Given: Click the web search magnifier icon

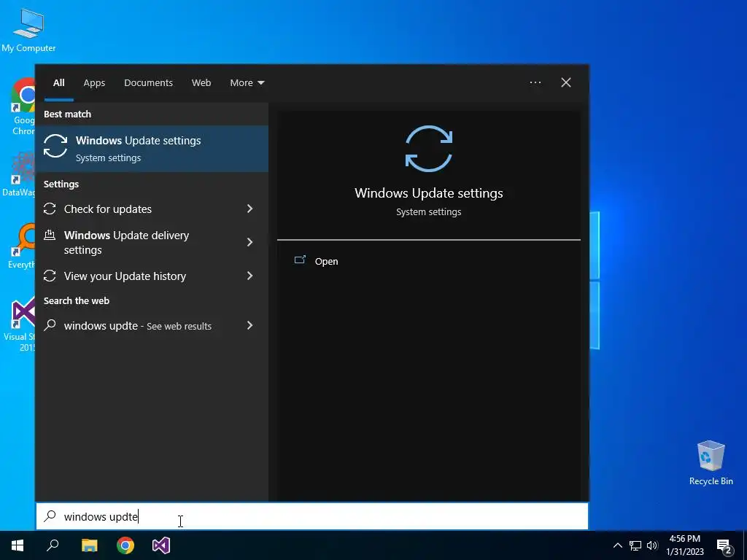Looking at the screenshot, I should point(50,325).
